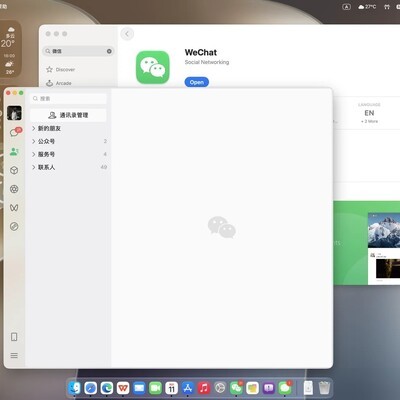400x400 pixels.
Task: Launch Microsoft Edge from the Dock
Action: 107,388
